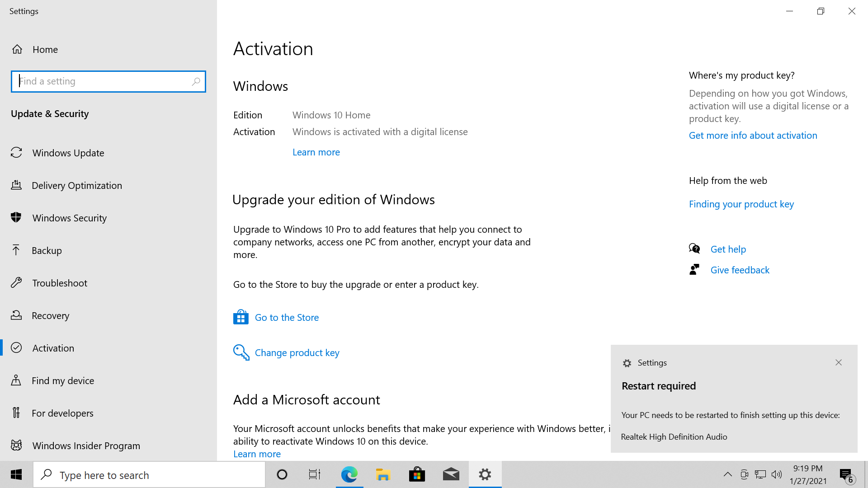Viewport: 868px width, 488px height.
Task: Click the Give feedback person icon
Action: (x=694, y=269)
